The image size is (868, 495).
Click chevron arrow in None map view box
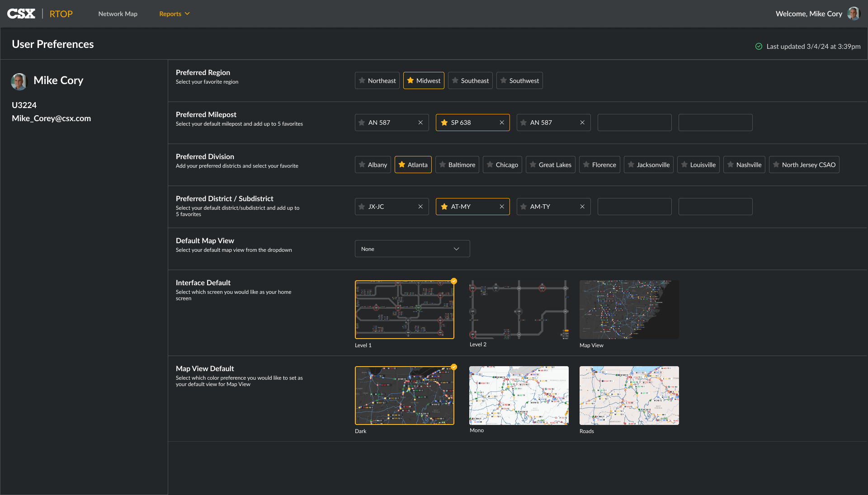pyautogui.click(x=457, y=249)
